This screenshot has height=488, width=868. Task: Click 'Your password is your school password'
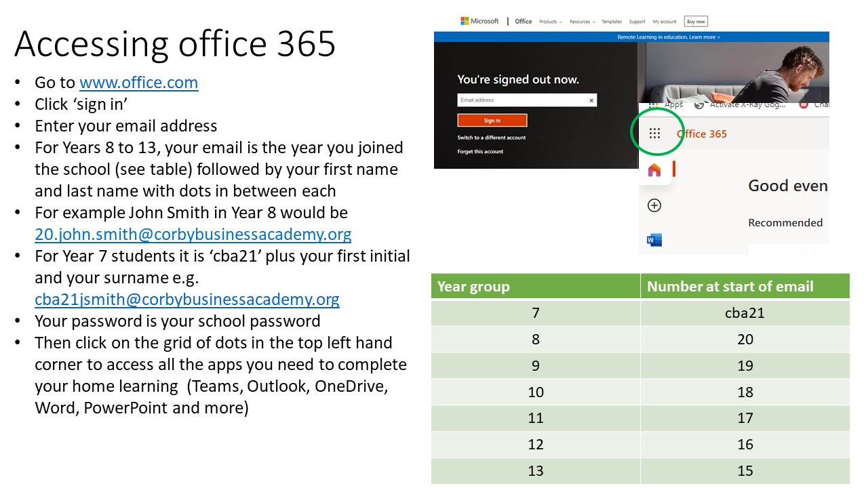178,321
